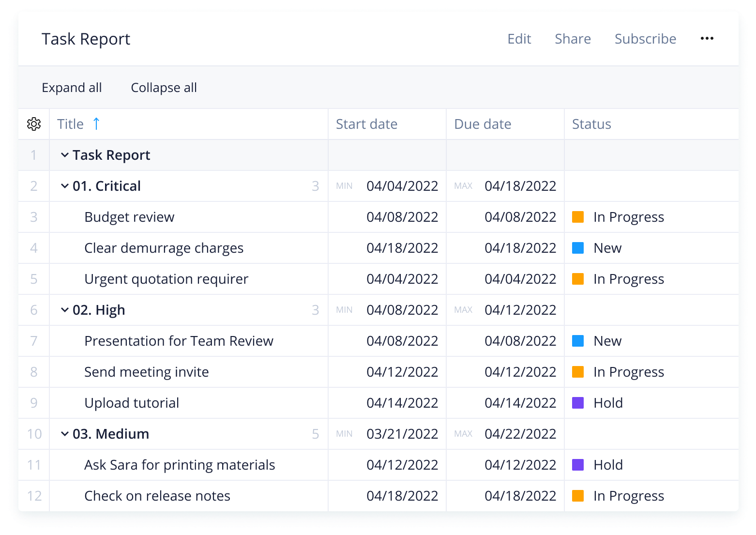Click start date of Upload tutorial

[402, 403]
